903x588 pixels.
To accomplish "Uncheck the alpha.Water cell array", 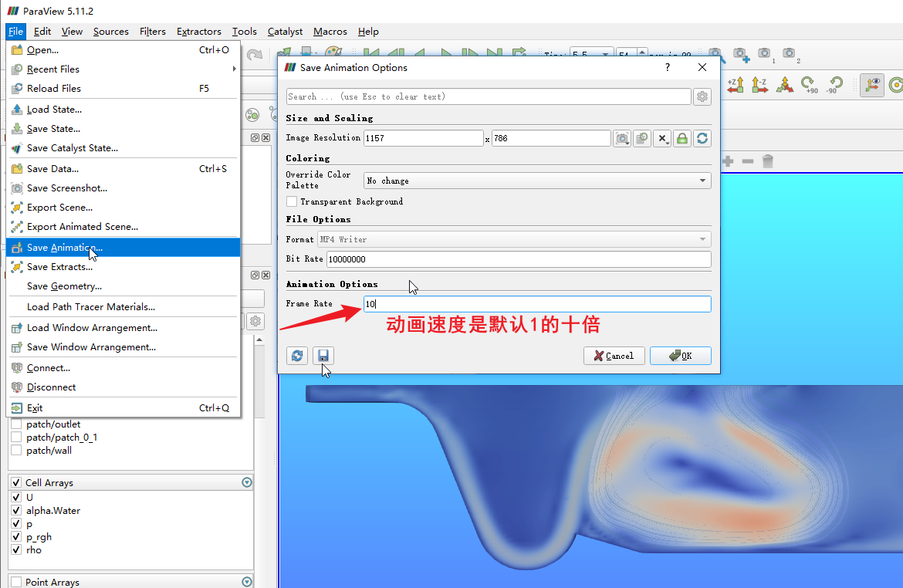I will click(x=16, y=510).
